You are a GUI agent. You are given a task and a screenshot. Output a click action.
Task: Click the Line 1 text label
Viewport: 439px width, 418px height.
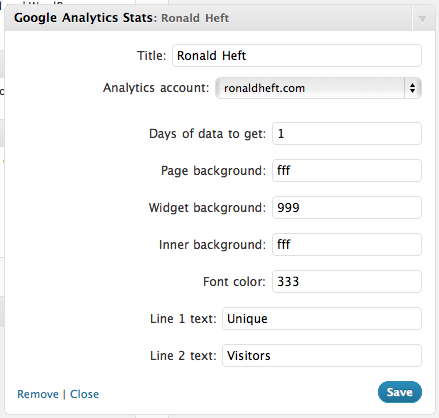click(x=183, y=319)
